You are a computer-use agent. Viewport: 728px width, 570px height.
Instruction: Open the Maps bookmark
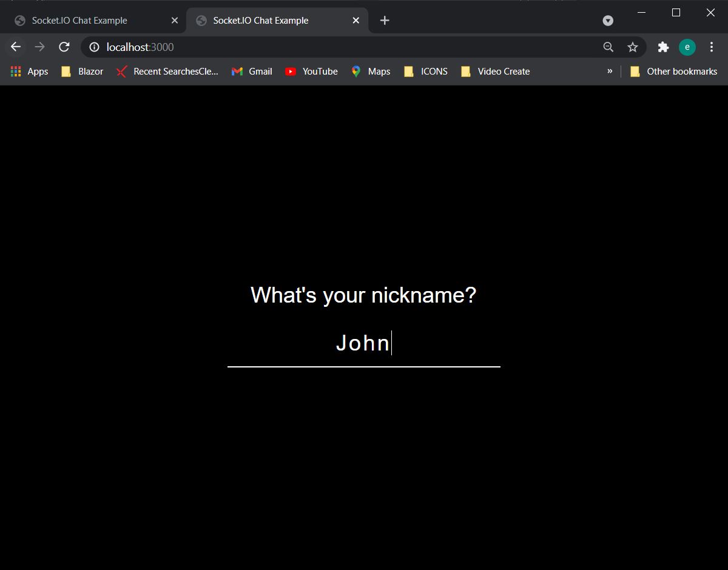pos(371,71)
